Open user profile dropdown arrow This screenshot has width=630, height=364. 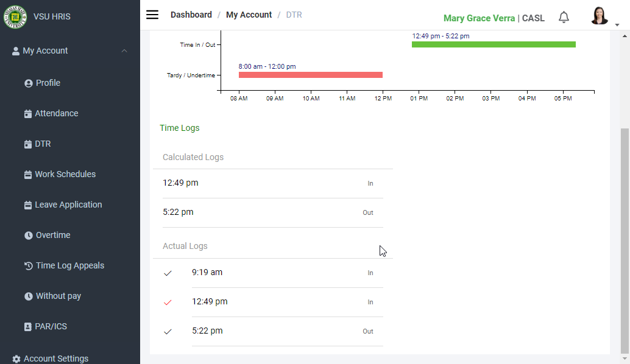pos(617,25)
